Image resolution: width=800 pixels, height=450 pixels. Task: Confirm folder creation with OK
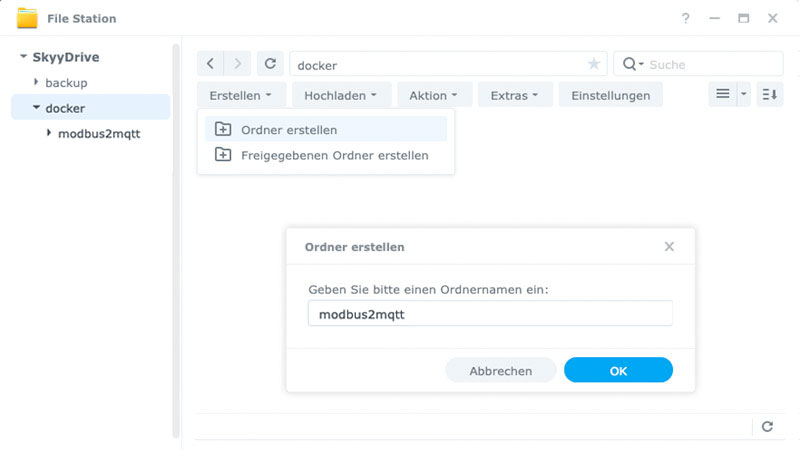[x=618, y=370]
